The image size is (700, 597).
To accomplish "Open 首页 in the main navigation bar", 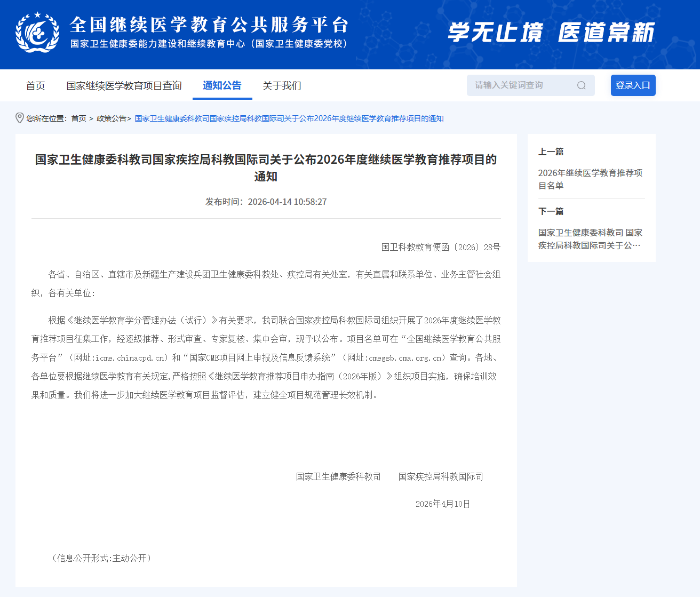I will [35, 86].
